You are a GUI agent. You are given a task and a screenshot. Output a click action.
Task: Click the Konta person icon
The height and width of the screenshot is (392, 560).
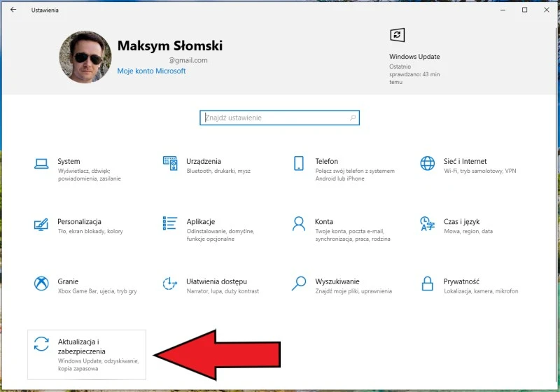[299, 224]
